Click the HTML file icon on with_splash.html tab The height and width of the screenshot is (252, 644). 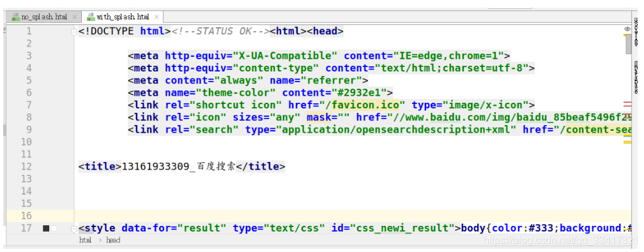(91, 17)
